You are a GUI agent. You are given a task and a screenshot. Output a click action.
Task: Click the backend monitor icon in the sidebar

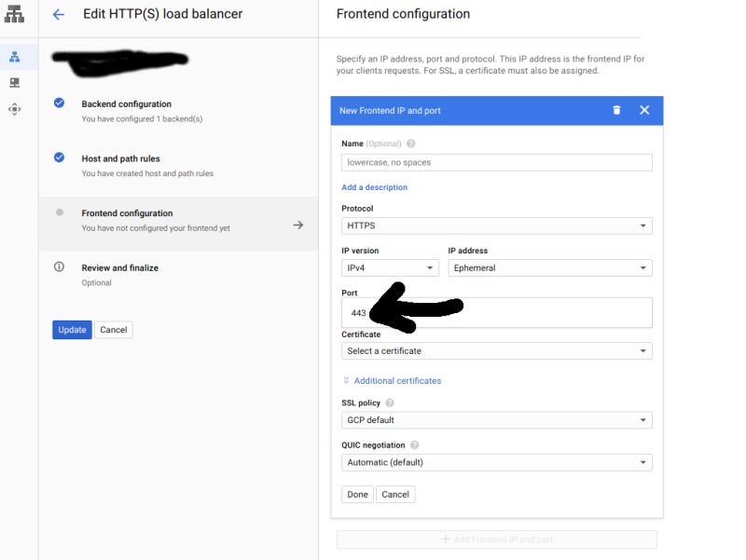pyautogui.click(x=13, y=83)
